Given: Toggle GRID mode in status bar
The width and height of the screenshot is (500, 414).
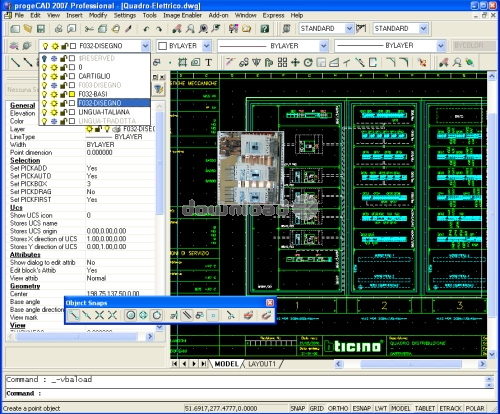Looking at the screenshot, I should 316,408.
